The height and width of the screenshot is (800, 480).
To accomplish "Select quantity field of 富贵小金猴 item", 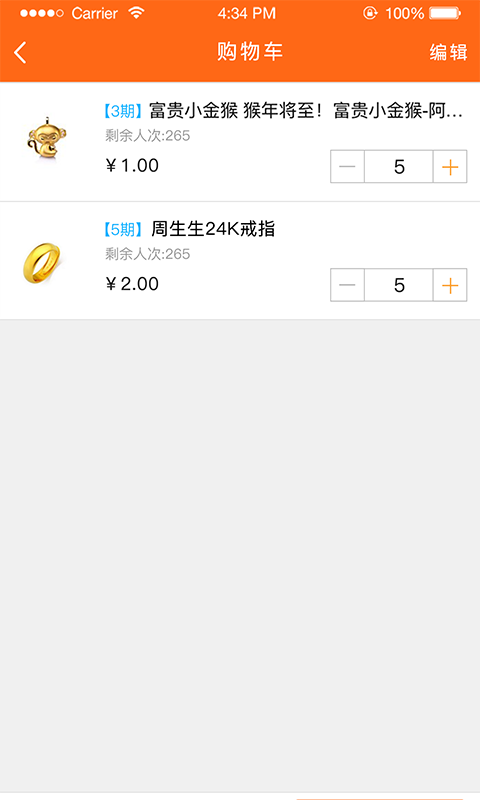I will click(398, 166).
